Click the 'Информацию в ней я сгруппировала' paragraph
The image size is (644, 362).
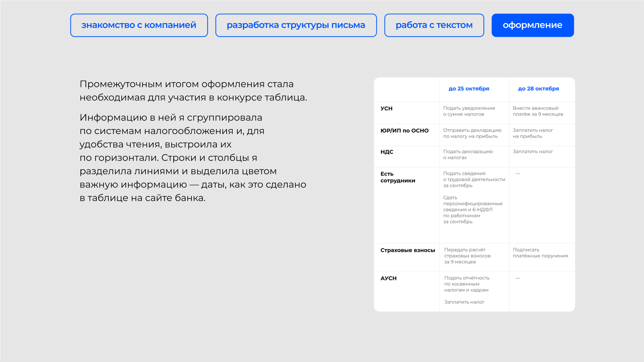pos(193,158)
